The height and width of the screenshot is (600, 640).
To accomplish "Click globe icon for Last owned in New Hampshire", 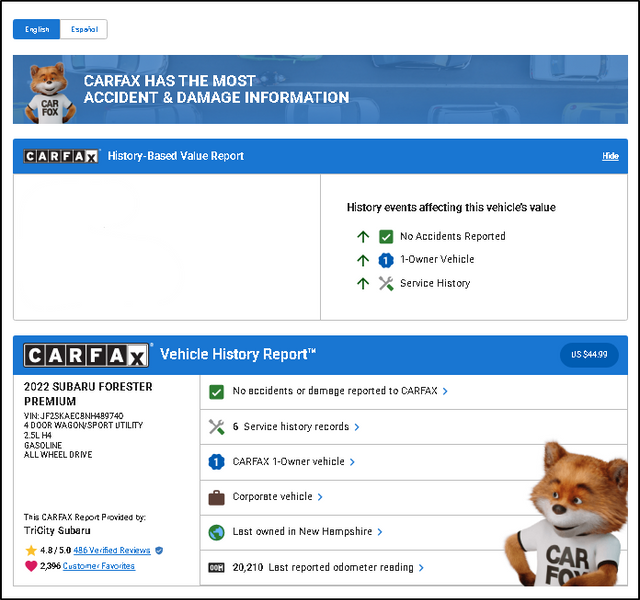I will click(x=216, y=533).
